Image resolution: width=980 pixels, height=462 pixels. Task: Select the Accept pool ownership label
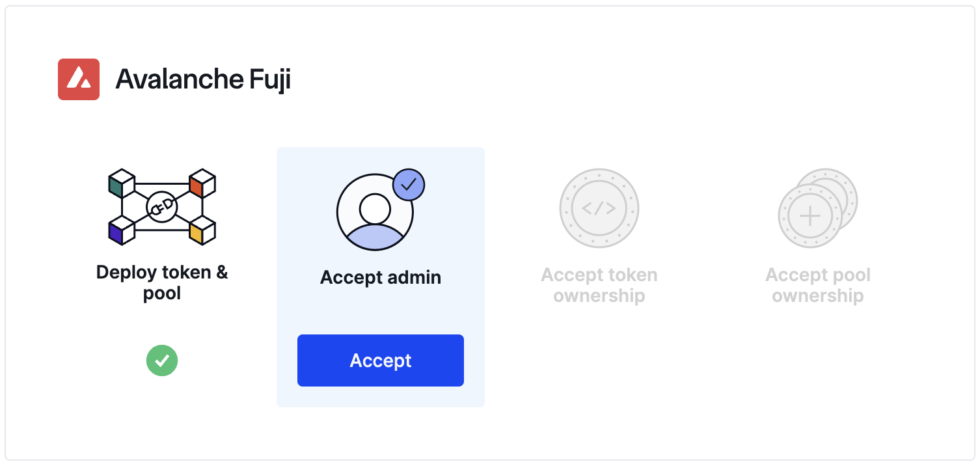(818, 285)
